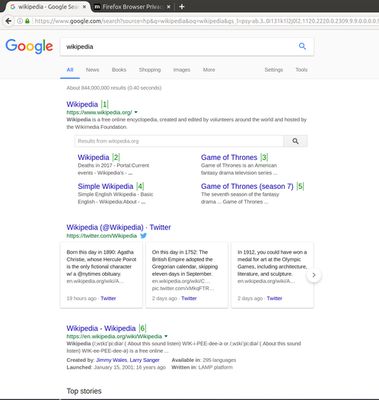Click the Twitter bird icon next to the URL
379x400 pixels.
tap(143, 236)
